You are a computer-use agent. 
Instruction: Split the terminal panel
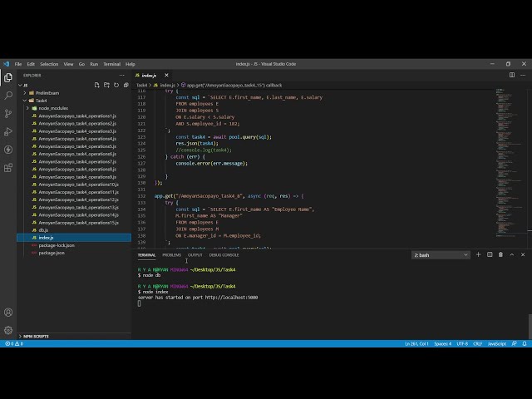click(x=490, y=254)
